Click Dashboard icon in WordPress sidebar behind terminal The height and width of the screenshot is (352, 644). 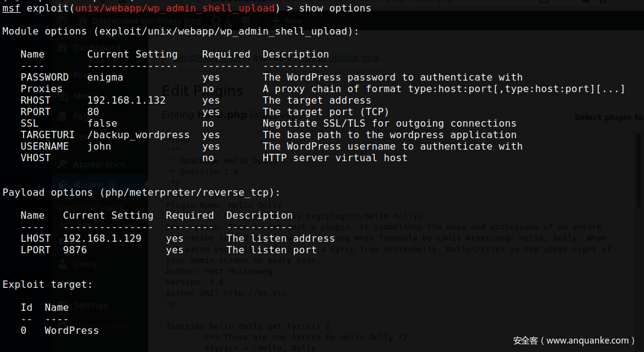click(x=62, y=48)
